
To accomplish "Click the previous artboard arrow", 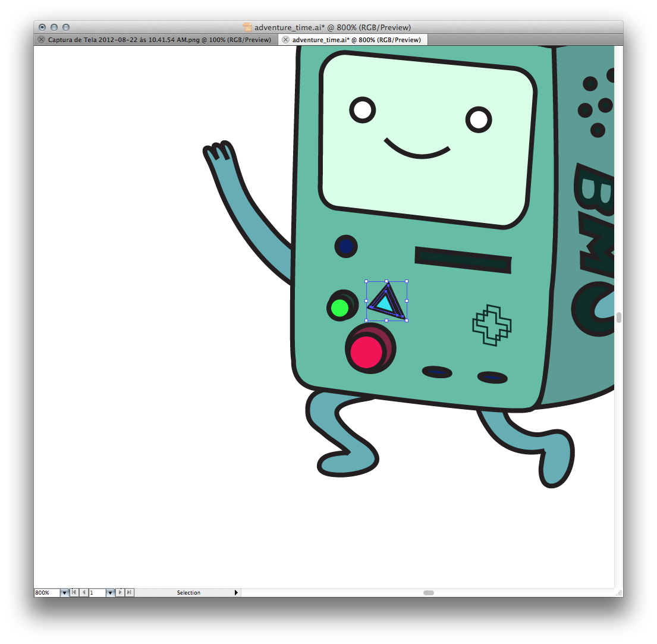I will pyautogui.click(x=84, y=592).
